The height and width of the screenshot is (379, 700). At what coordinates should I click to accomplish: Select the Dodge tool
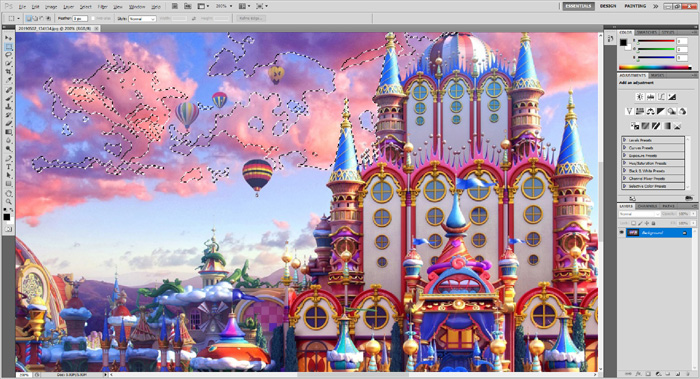[8, 149]
